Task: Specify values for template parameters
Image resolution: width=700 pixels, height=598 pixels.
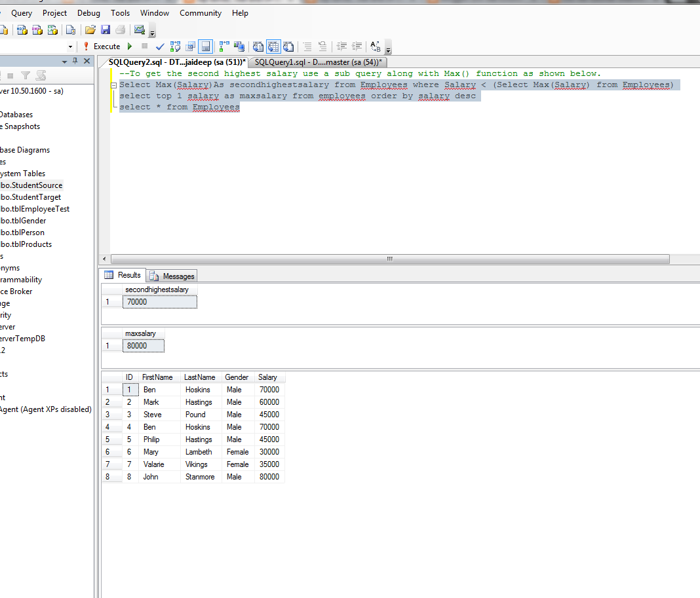Action: click(376, 47)
